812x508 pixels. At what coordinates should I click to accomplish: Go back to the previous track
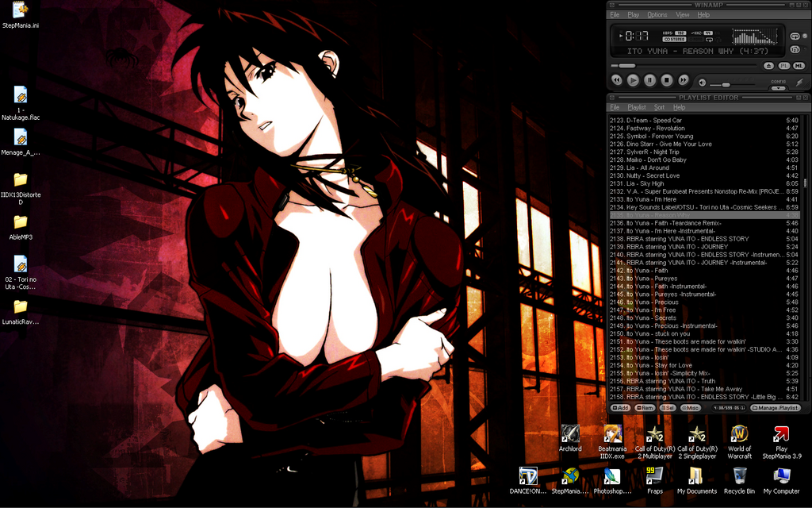(616, 80)
